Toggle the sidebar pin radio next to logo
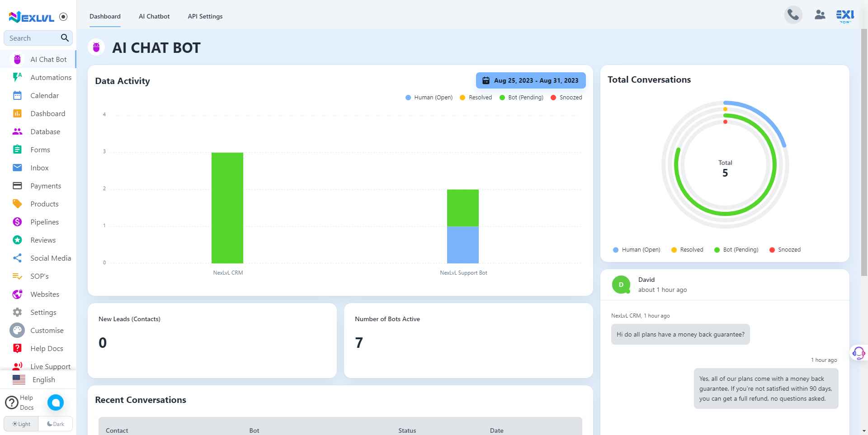Image resolution: width=868 pixels, height=435 pixels. 63,17
